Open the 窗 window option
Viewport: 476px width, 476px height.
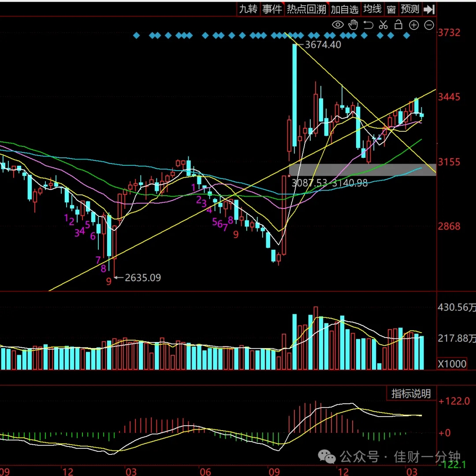[x=391, y=9]
